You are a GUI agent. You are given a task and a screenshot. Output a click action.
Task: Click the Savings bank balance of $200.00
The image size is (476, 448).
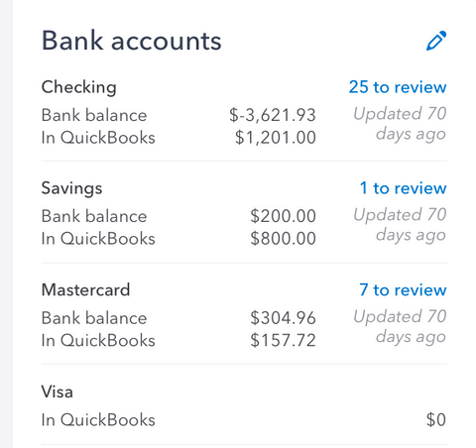click(x=283, y=216)
